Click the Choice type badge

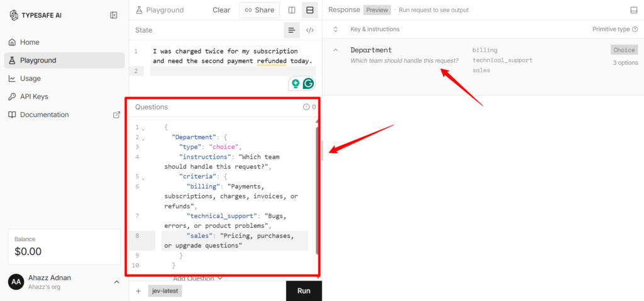pyautogui.click(x=624, y=50)
